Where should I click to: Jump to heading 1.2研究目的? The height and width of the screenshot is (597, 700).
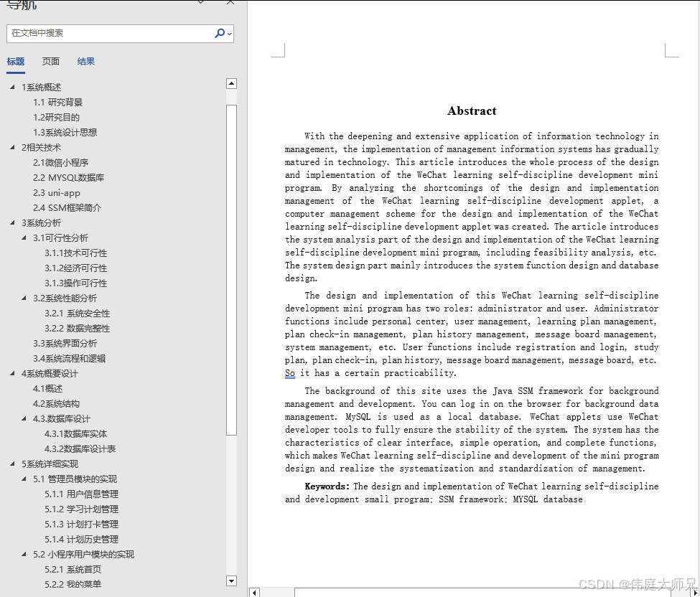pyautogui.click(x=56, y=118)
